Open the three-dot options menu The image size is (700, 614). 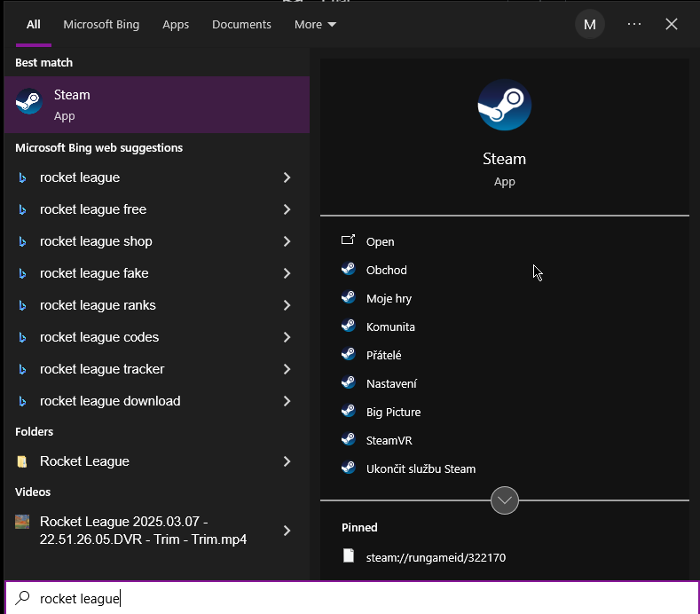tap(634, 24)
